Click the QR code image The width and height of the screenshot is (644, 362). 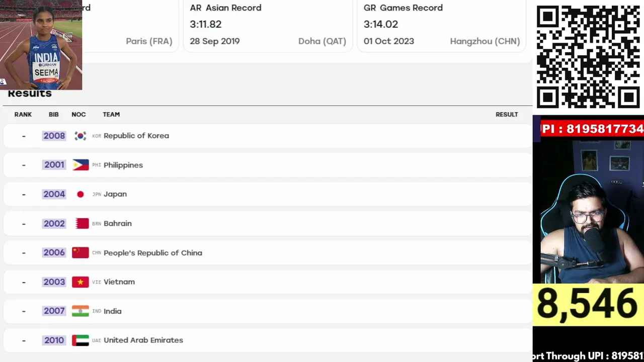588,57
